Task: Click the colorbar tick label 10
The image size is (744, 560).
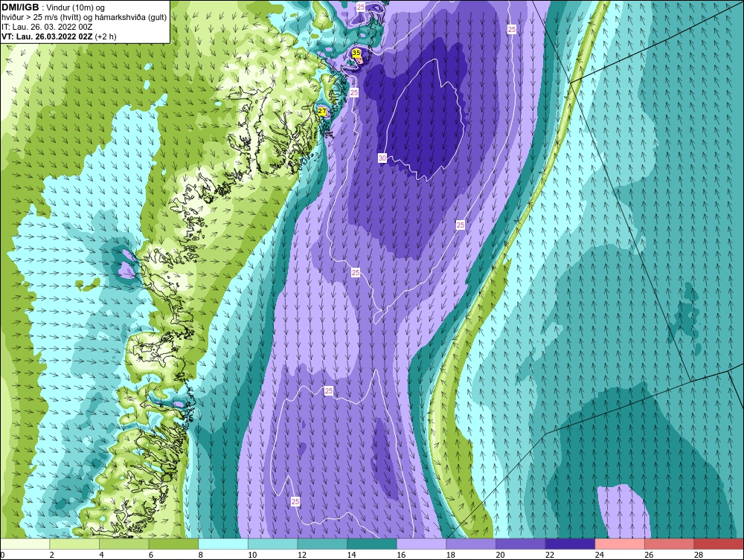Action: coord(252,555)
